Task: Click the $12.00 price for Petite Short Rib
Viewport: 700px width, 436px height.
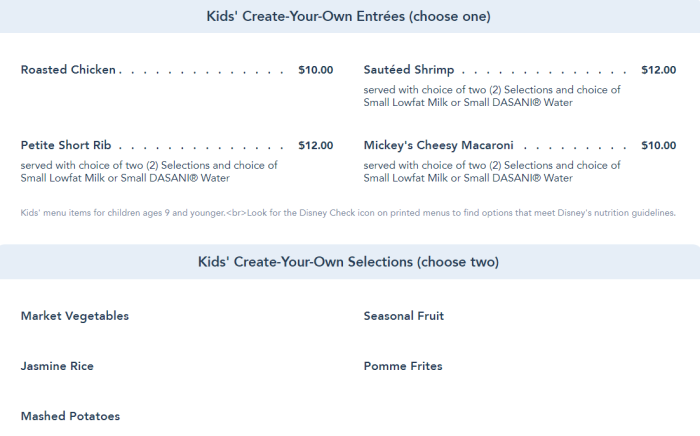Action: (315, 145)
